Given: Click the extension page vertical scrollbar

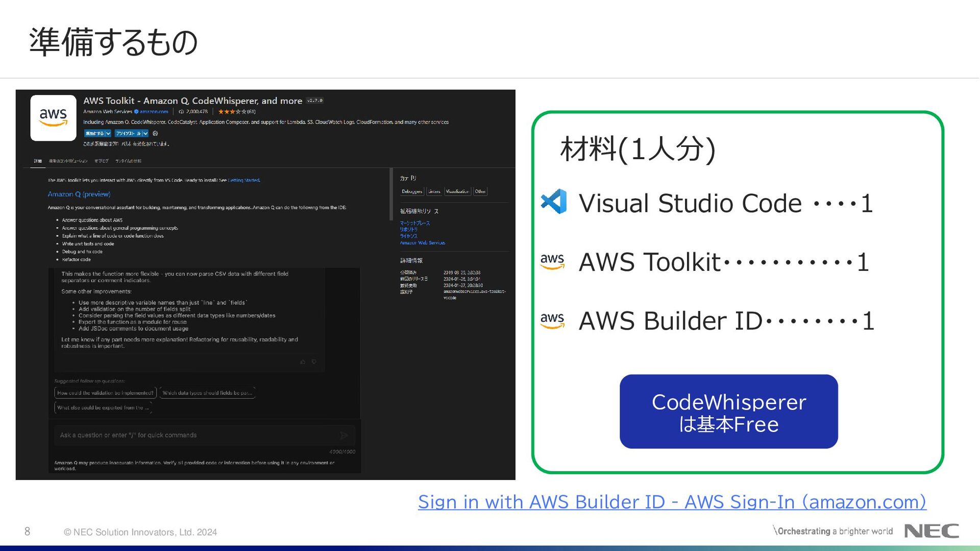Looking at the screenshot, I should point(391,194).
